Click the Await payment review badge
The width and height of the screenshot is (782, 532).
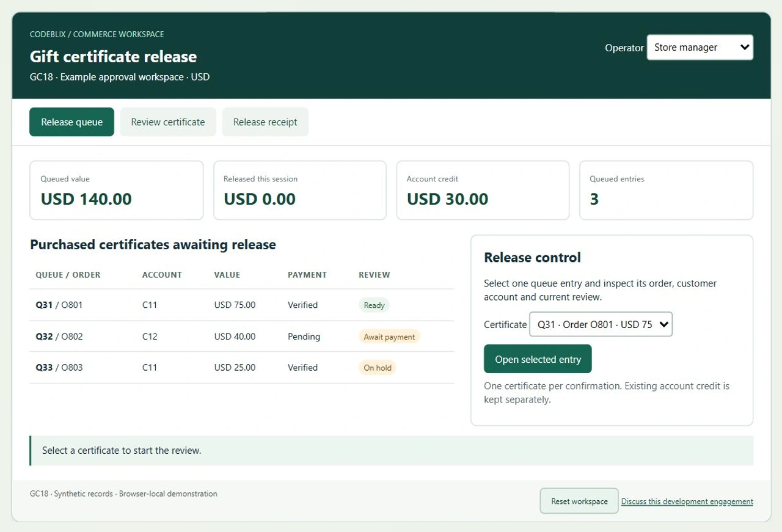tap(389, 337)
